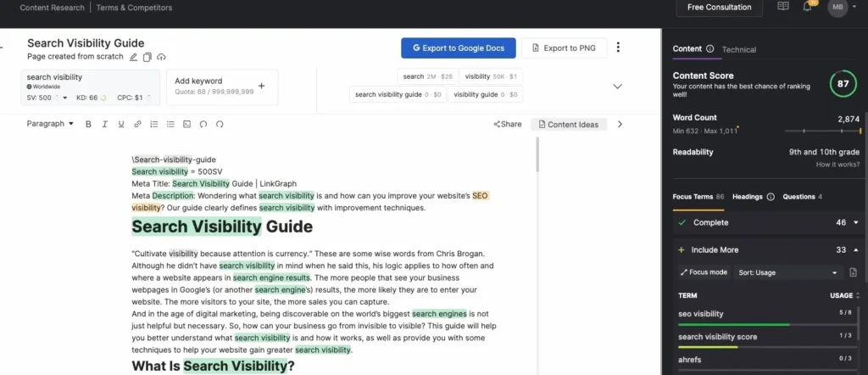Click the pencil icon to rename page
Viewport: 868px width, 375px height.
pyautogui.click(x=133, y=57)
